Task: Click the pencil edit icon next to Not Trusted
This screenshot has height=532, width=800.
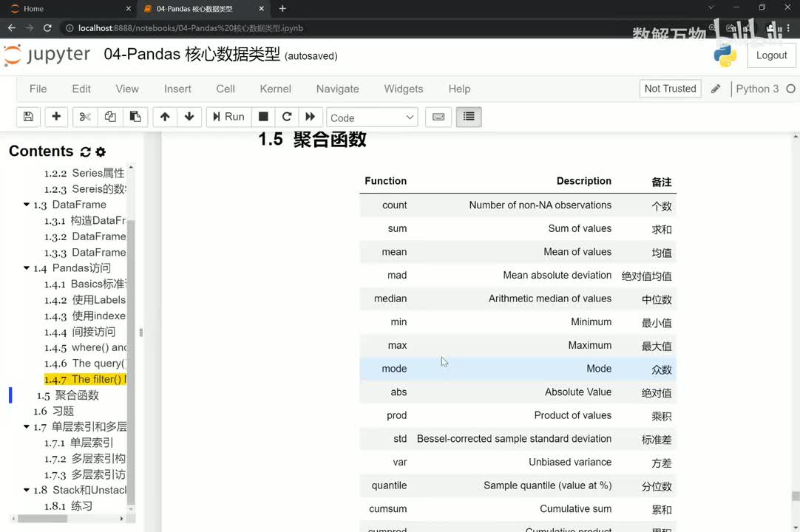Action: click(x=716, y=89)
